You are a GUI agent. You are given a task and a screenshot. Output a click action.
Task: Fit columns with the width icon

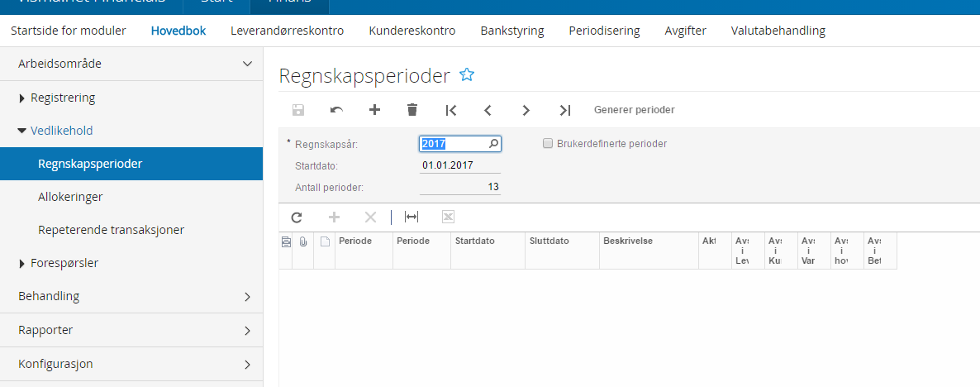pos(412,217)
